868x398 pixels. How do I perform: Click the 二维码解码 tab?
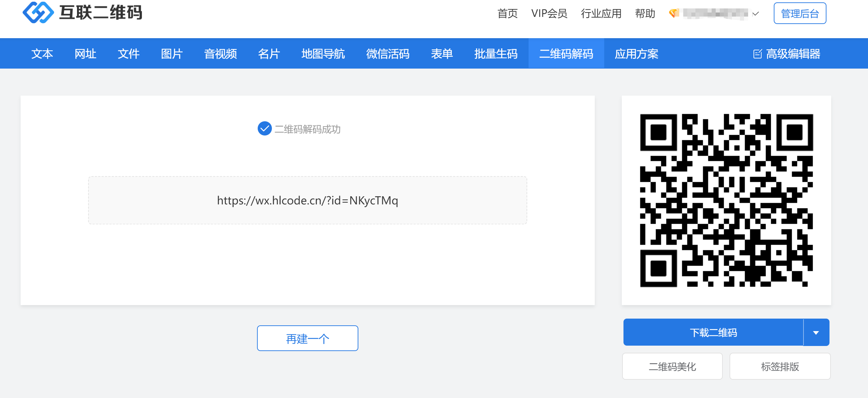566,54
